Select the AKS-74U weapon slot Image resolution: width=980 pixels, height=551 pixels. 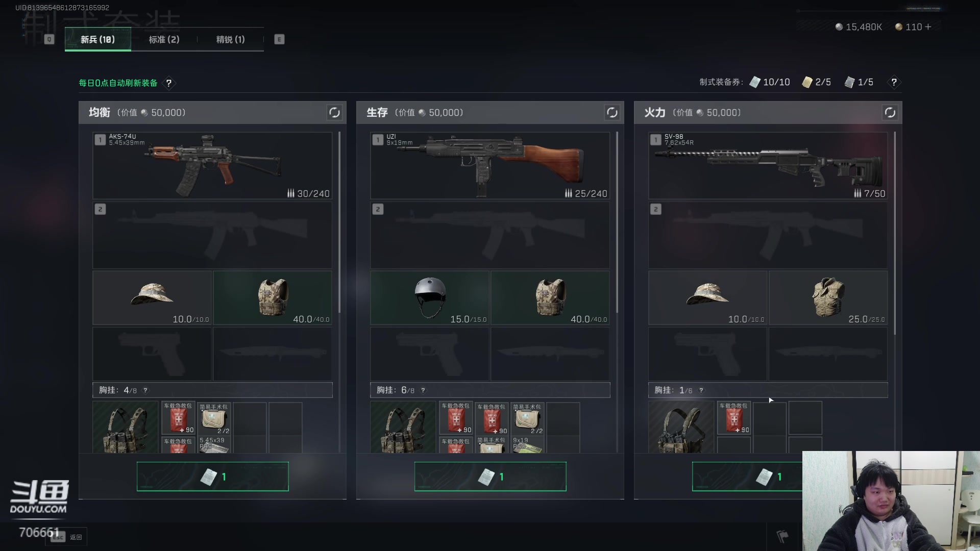[x=212, y=166]
